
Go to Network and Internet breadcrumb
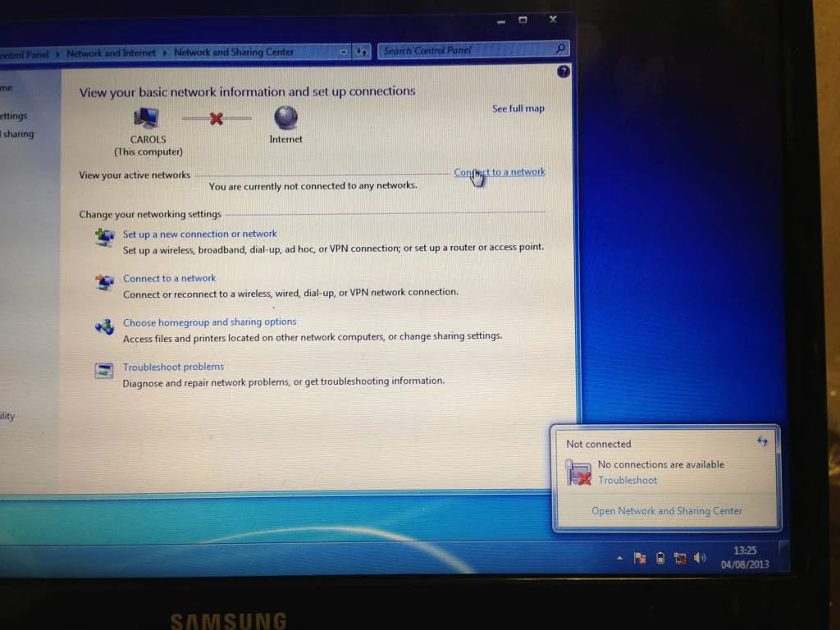click(111, 53)
